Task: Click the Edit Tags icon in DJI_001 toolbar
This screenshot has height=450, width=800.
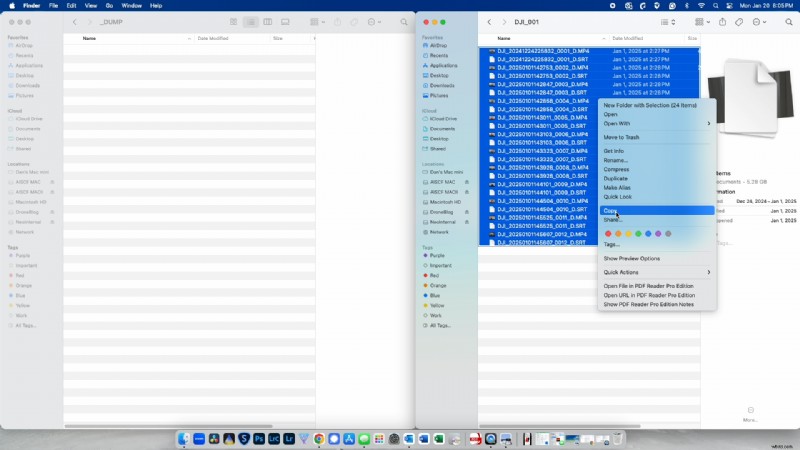Action: point(739,21)
